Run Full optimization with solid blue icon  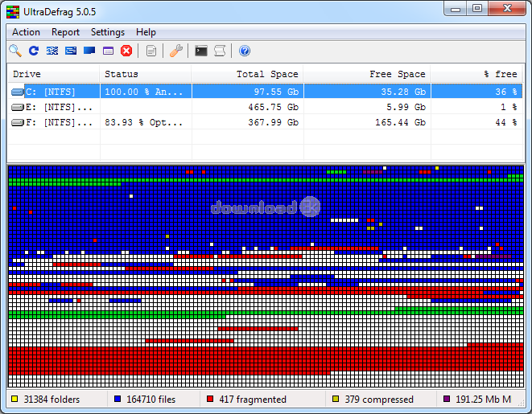click(x=89, y=51)
